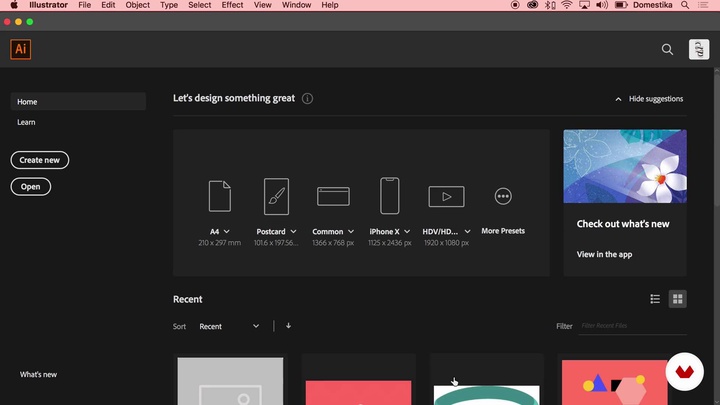Viewport: 720px width, 405px height.
Task: Switch recent files to list view
Action: [655, 299]
